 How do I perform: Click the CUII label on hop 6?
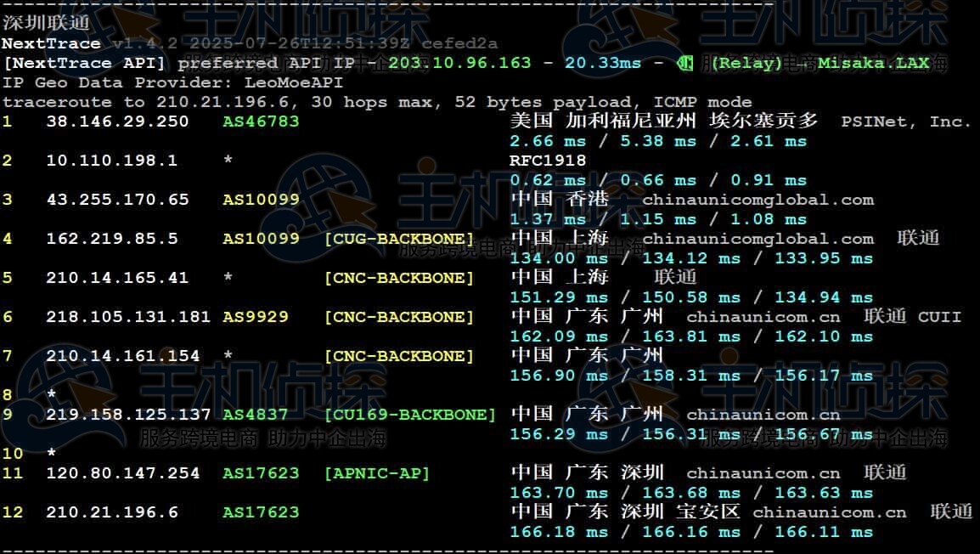pyautogui.click(x=939, y=317)
